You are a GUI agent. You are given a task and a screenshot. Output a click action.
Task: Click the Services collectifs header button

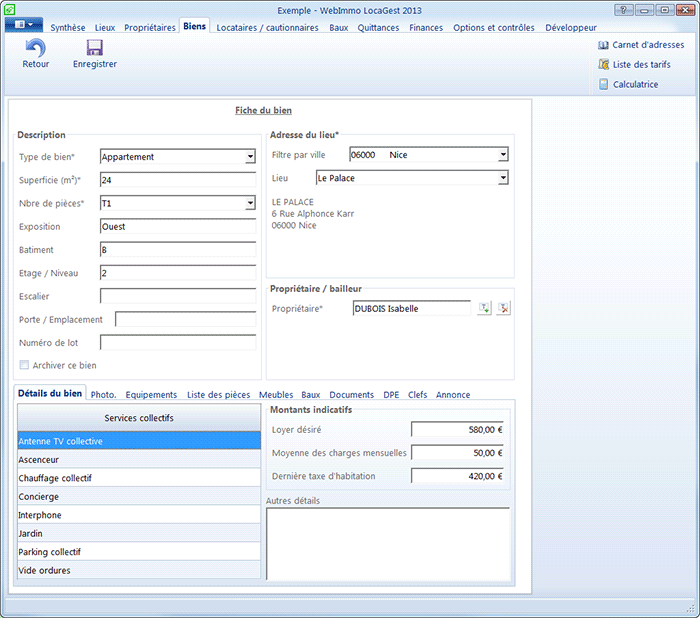[x=139, y=417]
